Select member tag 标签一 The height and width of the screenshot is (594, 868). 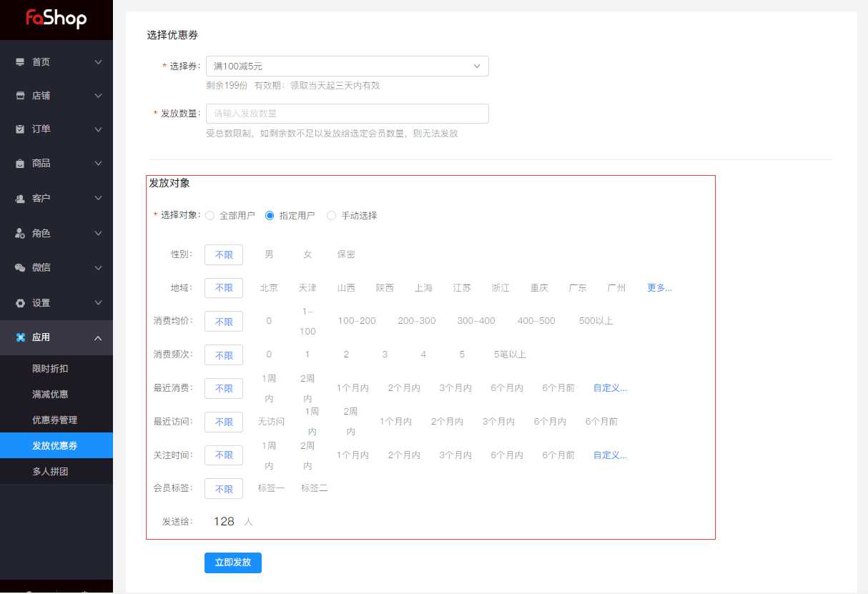click(x=271, y=488)
